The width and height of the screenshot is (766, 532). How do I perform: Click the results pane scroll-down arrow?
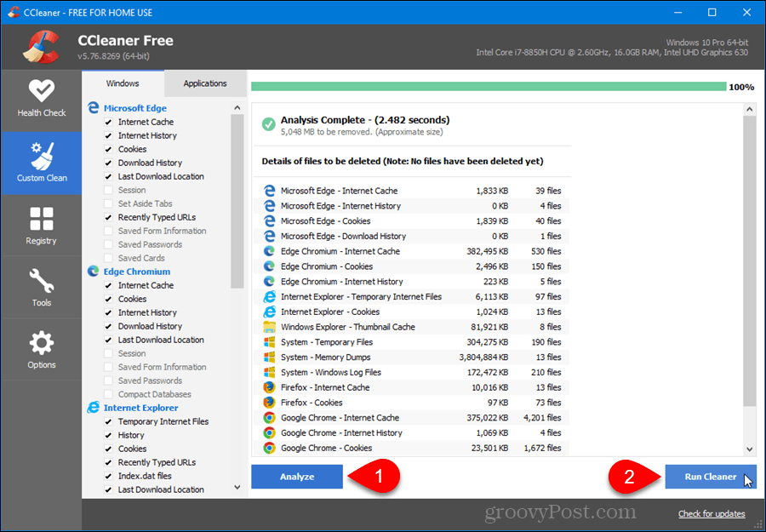(x=750, y=449)
